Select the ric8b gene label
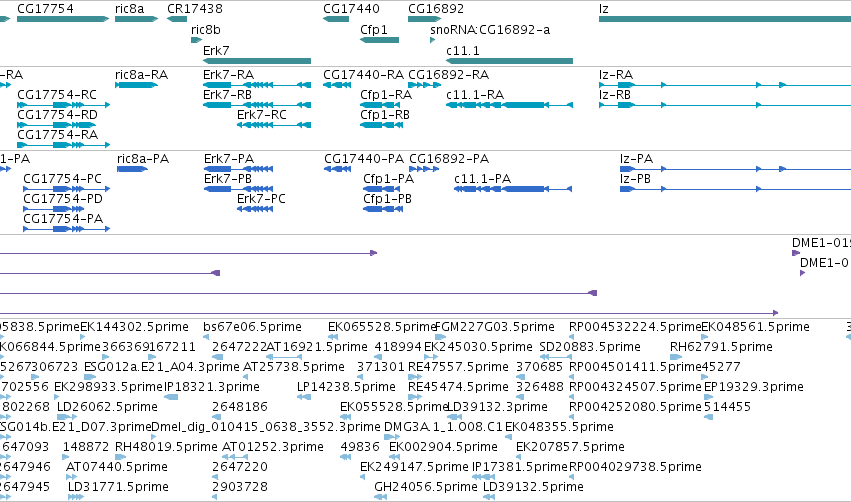851x502 pixels. pos(206,30)
